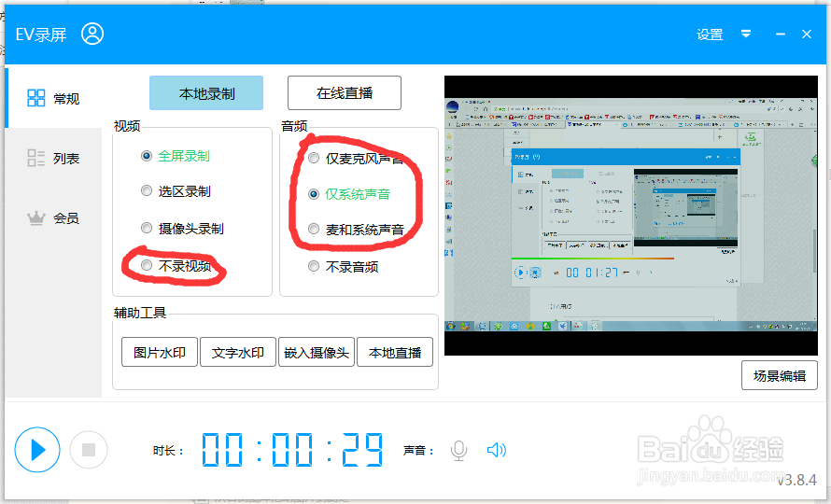Close the EV录屏 window
This screenshot has height=504, width=831.
click(x=807, y=34)
